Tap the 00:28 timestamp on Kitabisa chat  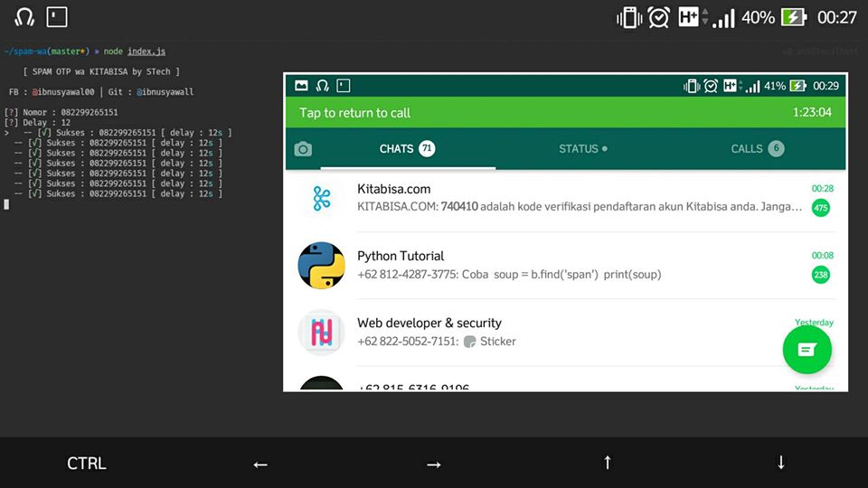point(823,189)
